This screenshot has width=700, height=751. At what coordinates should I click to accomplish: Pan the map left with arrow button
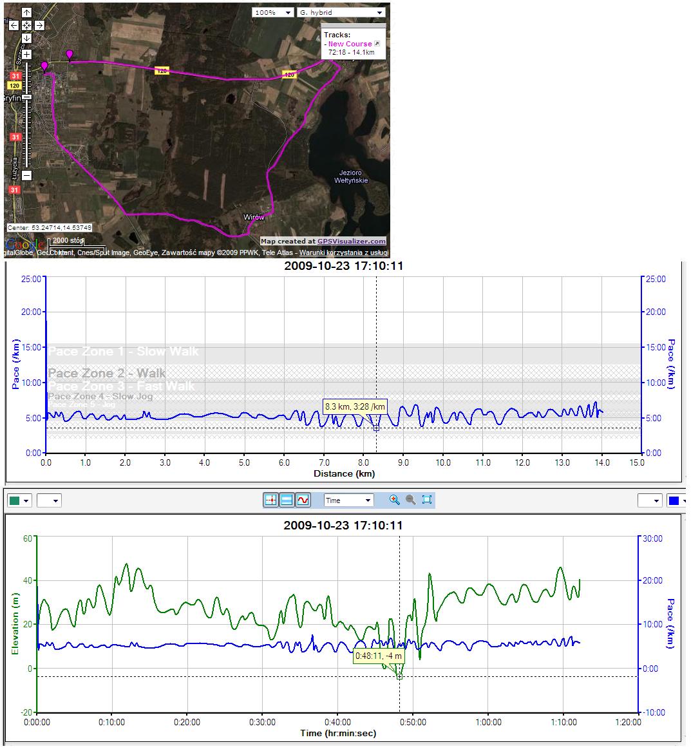[x=14, y=26]
